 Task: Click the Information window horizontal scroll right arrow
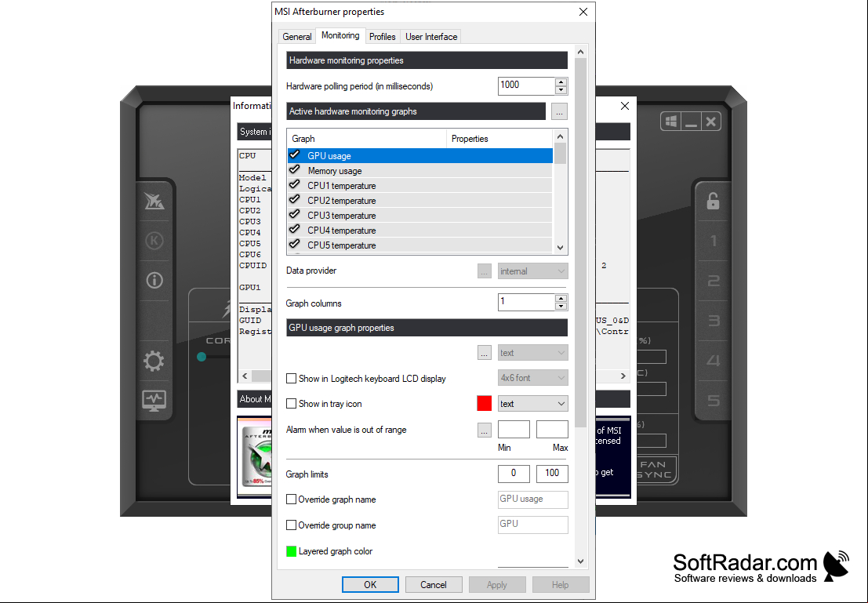(x=623, y=376)
